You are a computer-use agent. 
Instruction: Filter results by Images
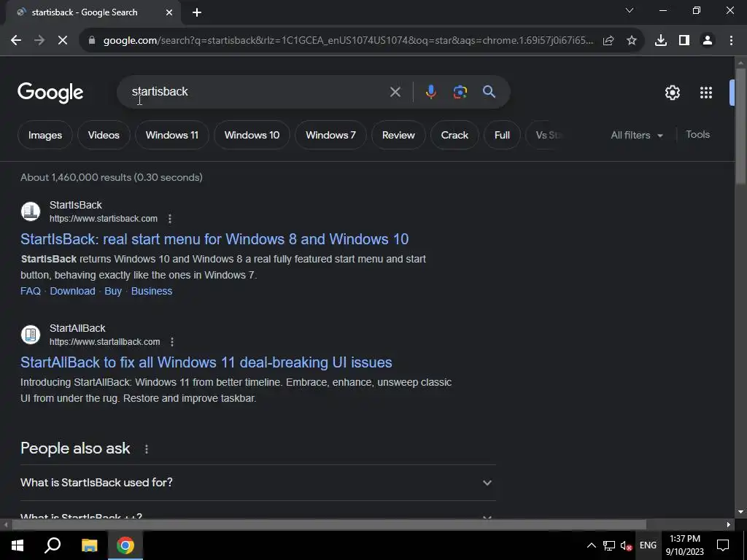tap(45, 135)
